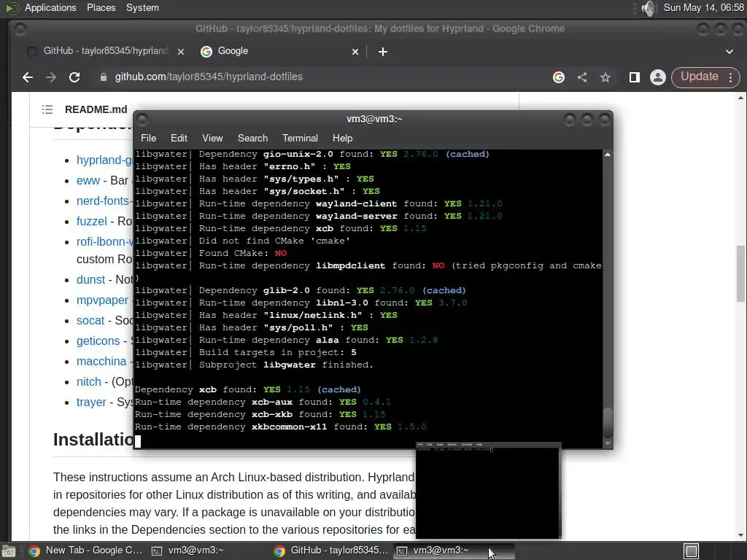Click the browser page scrollbar thumb
The height and width of the screenshot is (560, 747).
(740, 274)
